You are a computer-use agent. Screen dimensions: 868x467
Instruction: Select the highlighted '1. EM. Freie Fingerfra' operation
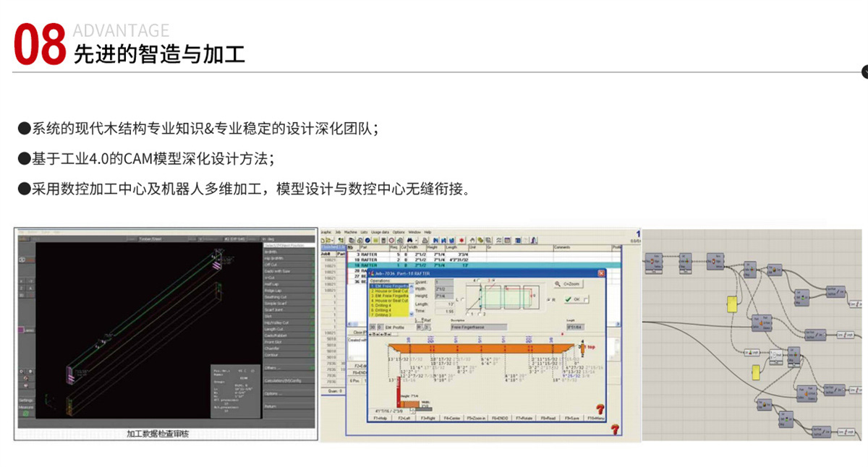tap(389, 286)
